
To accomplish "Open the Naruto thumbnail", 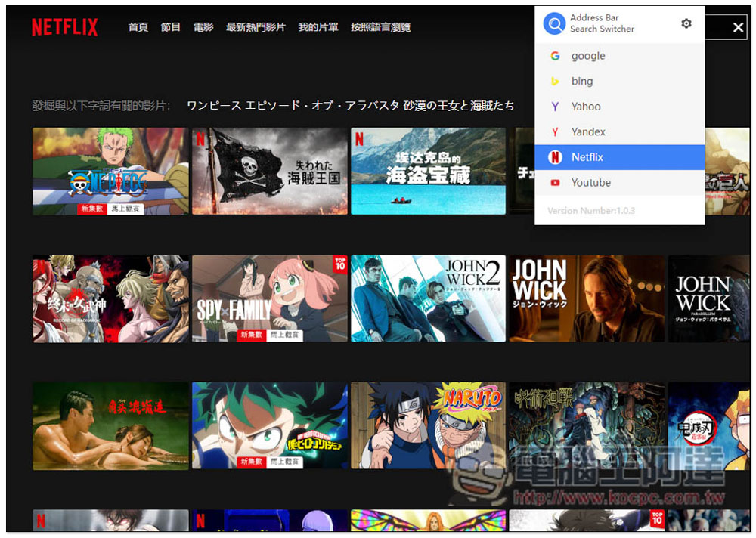I will click(428, 426).
